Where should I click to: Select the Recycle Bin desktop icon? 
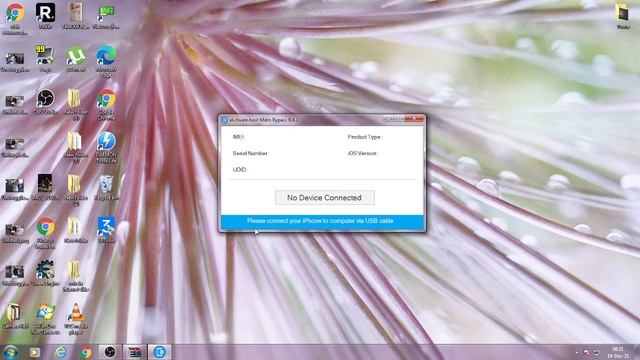tap(106, 188)
